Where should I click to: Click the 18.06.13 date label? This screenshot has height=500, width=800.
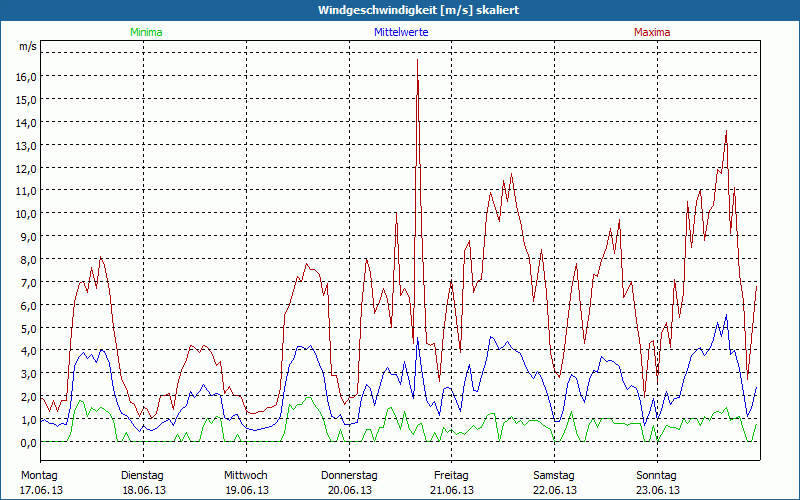[x=144, y=490]
